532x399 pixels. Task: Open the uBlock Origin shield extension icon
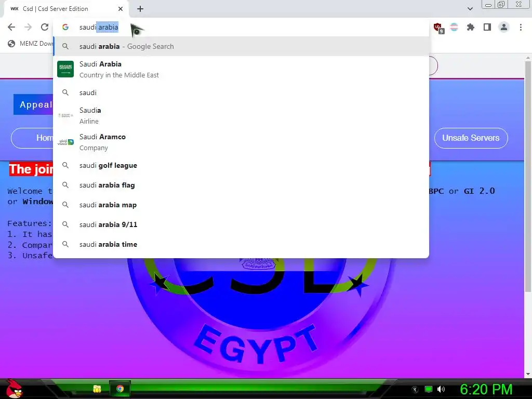[438, 28]
